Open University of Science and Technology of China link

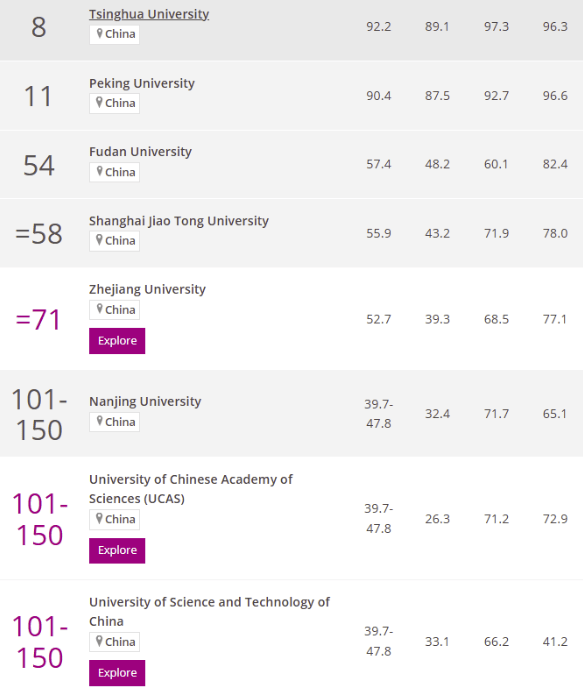(209, 612)
